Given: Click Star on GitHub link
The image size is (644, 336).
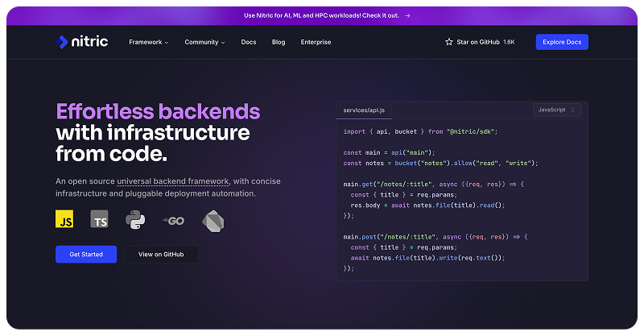Looking at the screenshot, I should [478, 42].
